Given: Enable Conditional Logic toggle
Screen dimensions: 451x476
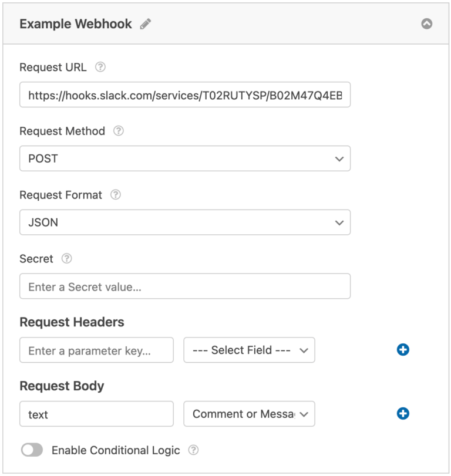Looking at the screenshot, I should pos(33,450).
